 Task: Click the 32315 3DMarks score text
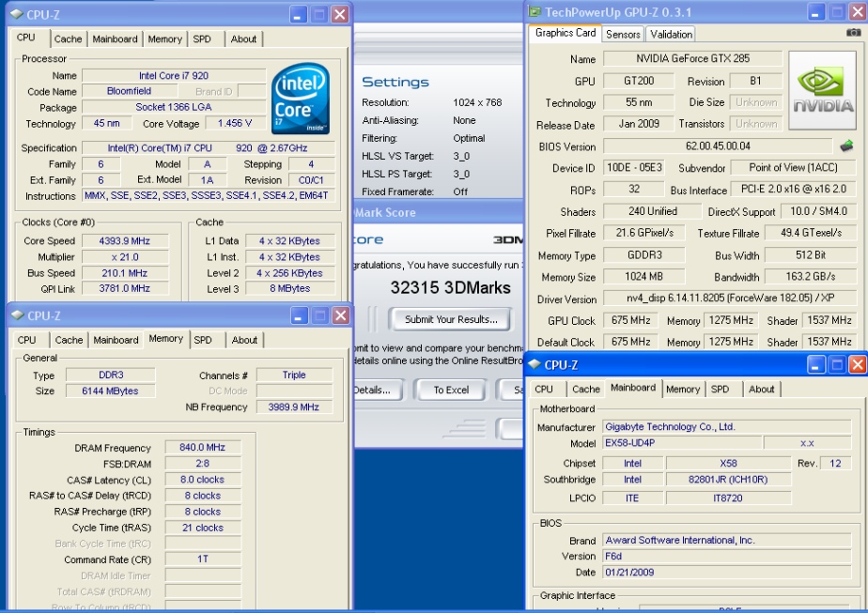(450, 287)
